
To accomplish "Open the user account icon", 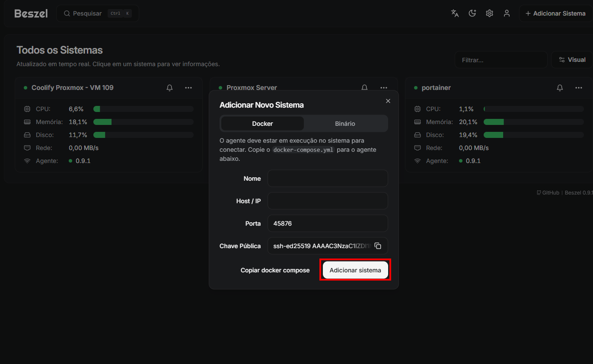I will (x=507, y=13).
